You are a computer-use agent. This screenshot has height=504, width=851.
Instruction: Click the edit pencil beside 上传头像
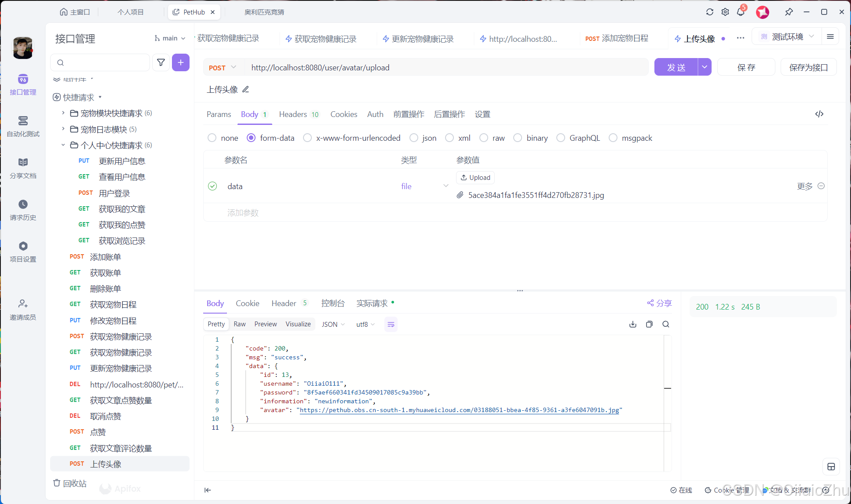coord(246,89)
